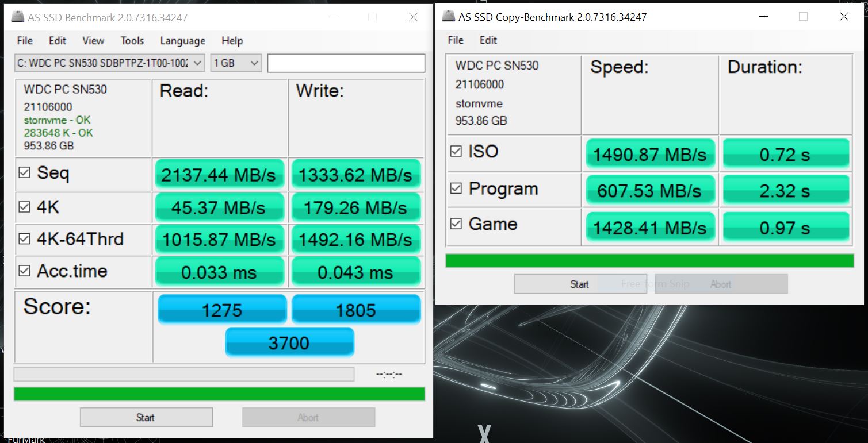The height and width of the screenshot is (443, 868).
Task: Click the empty gray progress bar above the green bar
Action: click(184, 374)
